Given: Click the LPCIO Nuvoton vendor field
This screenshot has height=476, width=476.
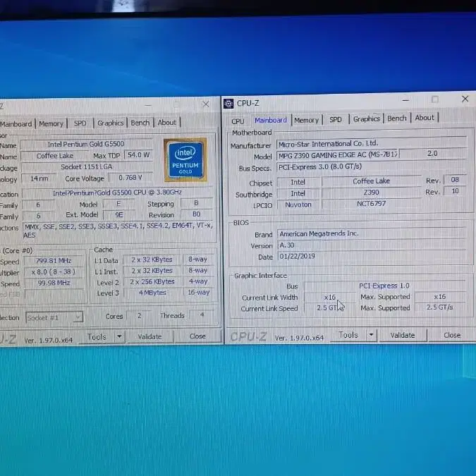Looking at the screenshot, I should 298,205.
